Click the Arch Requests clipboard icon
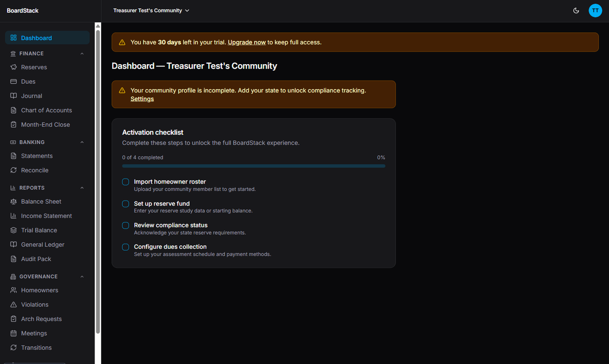 (13, 319)
